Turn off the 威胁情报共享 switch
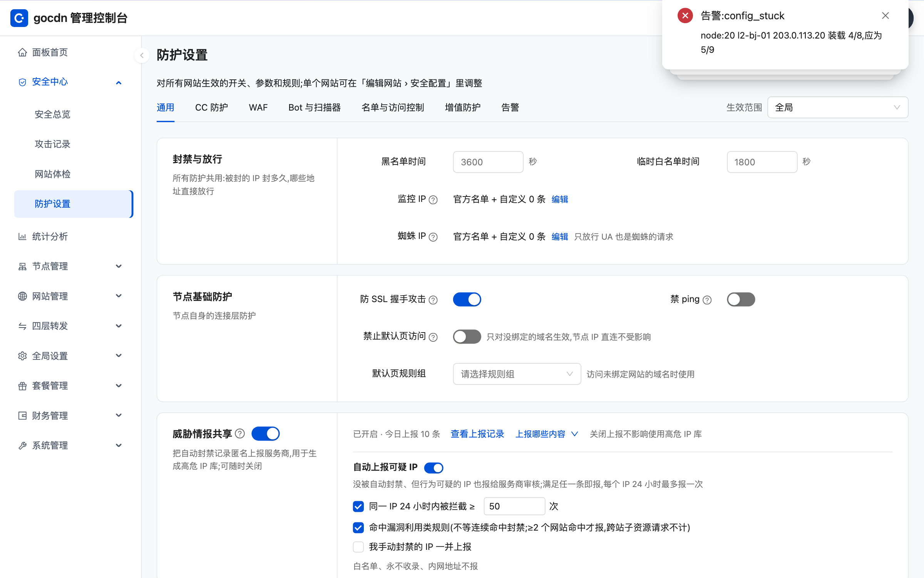This screenshot has width=924, height=578. tap(266, 434)
